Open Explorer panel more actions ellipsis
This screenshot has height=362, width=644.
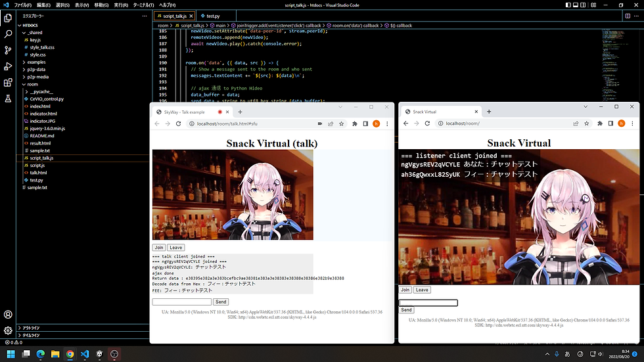pos(144,16)
